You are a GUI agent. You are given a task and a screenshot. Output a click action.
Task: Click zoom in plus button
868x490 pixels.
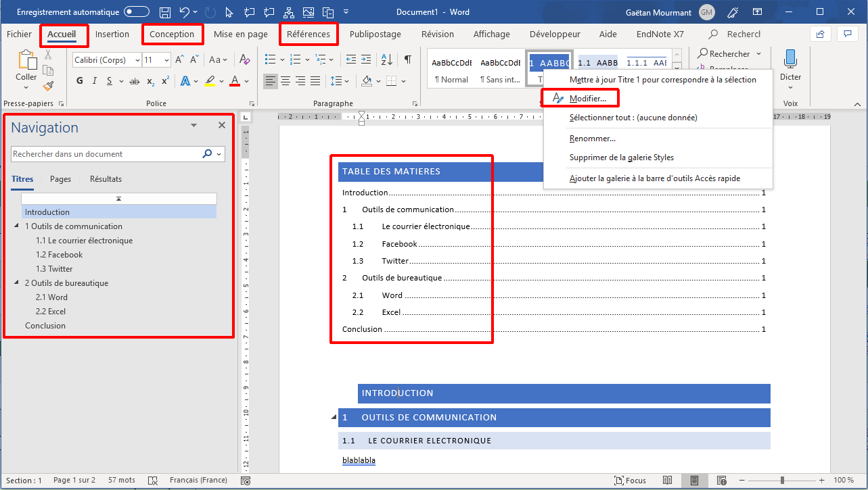coord(821,481)
